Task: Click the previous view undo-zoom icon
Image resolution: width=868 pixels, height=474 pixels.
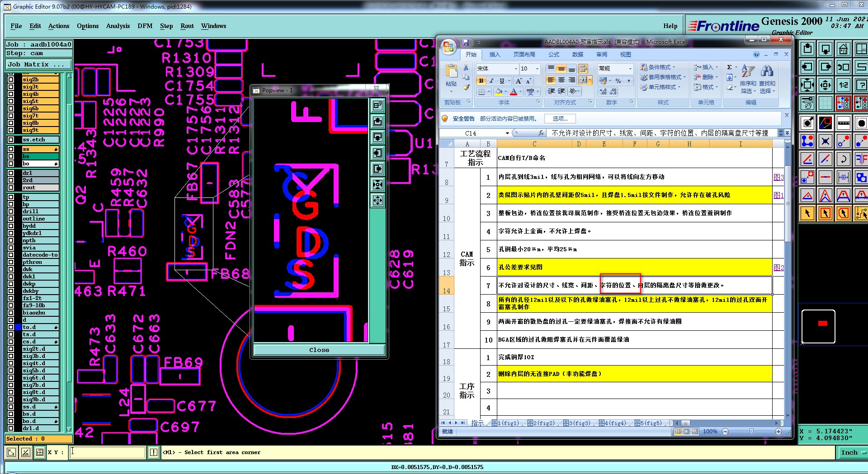Action: 843,67
